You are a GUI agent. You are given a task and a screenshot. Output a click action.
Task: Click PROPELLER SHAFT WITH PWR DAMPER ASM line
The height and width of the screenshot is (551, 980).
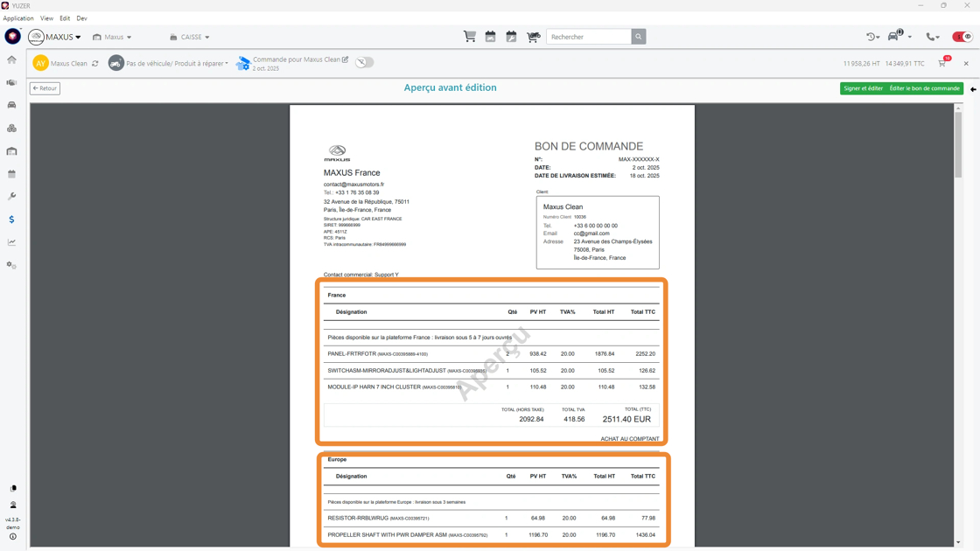point(491,534)
